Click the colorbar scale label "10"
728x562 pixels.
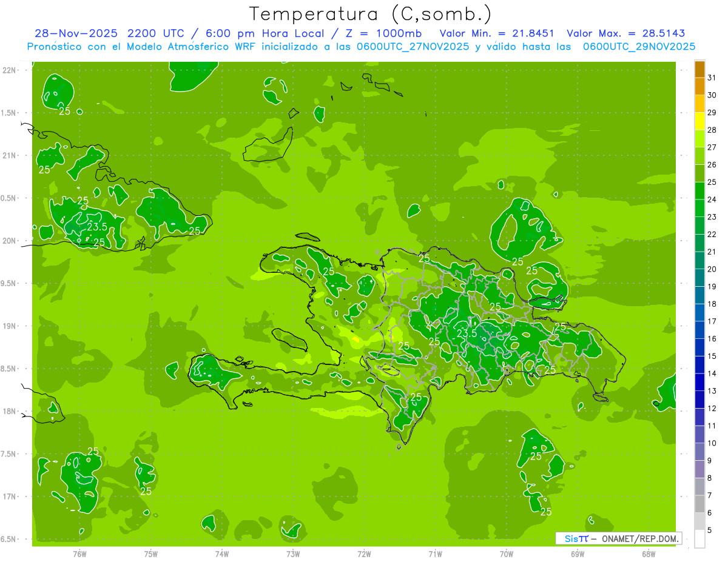712,443
